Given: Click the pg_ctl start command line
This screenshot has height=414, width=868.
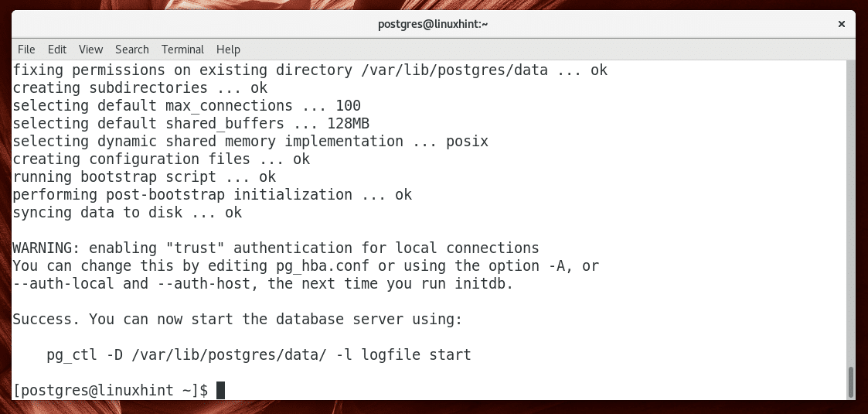Looking at the screenshot, I should pyautogui.click(x=258, y=355).
